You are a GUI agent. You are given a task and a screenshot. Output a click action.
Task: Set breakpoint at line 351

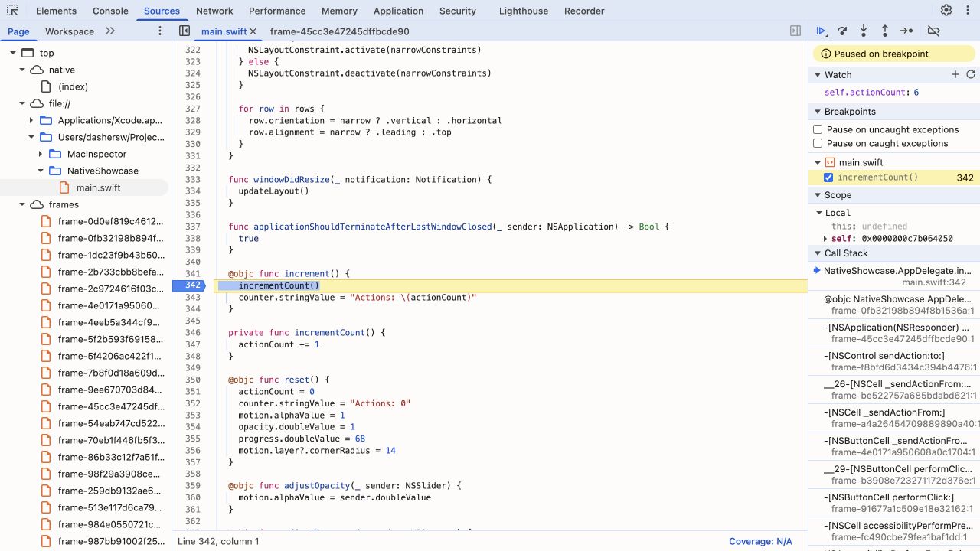[192, 391]
